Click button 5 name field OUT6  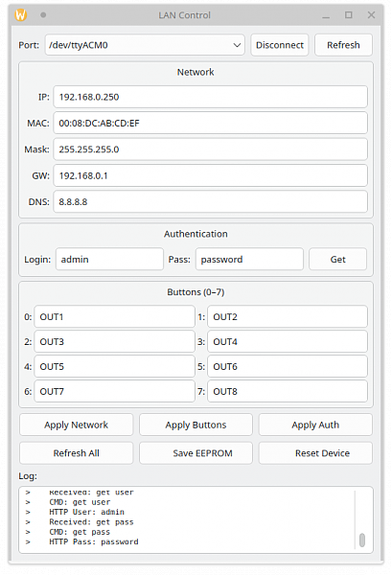(x=288, y=367)
